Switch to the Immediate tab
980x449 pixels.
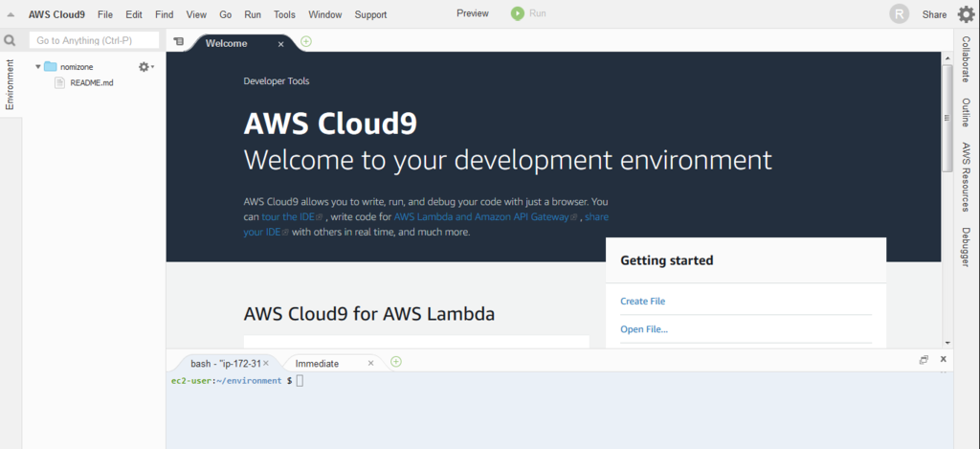[x=317, y=364]
